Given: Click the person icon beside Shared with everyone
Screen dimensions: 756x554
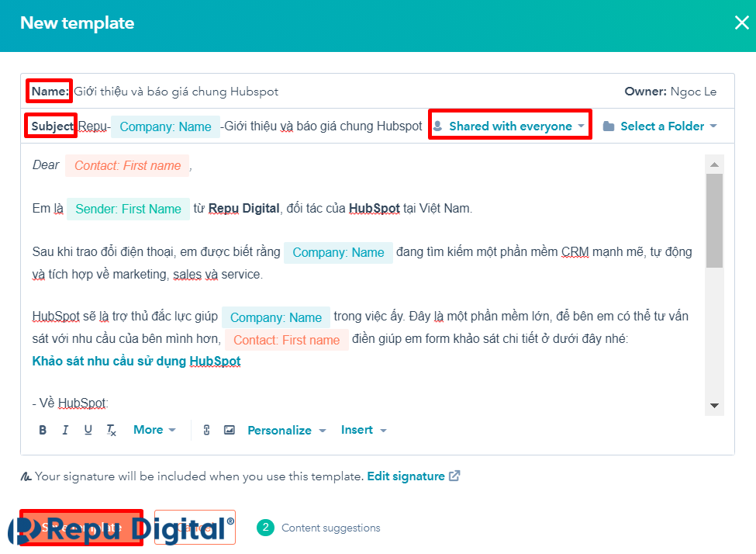Looking at the screenshot, I should coord(438,126).
